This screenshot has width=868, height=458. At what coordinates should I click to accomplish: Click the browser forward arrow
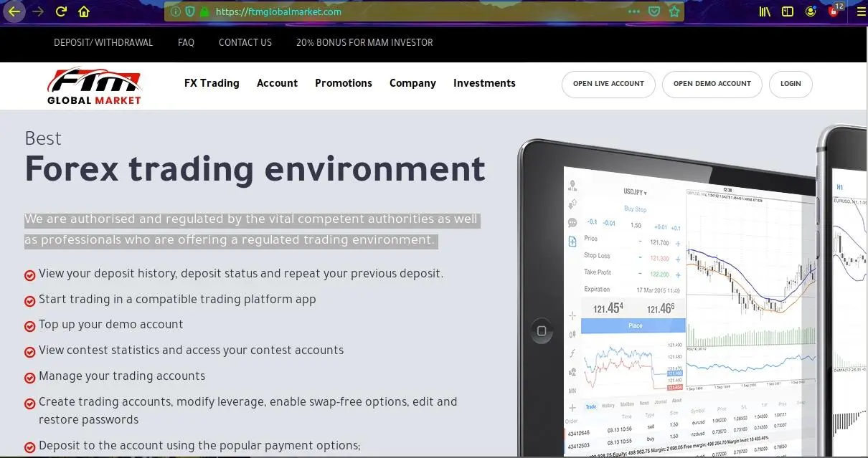click(x=38, y=11)
